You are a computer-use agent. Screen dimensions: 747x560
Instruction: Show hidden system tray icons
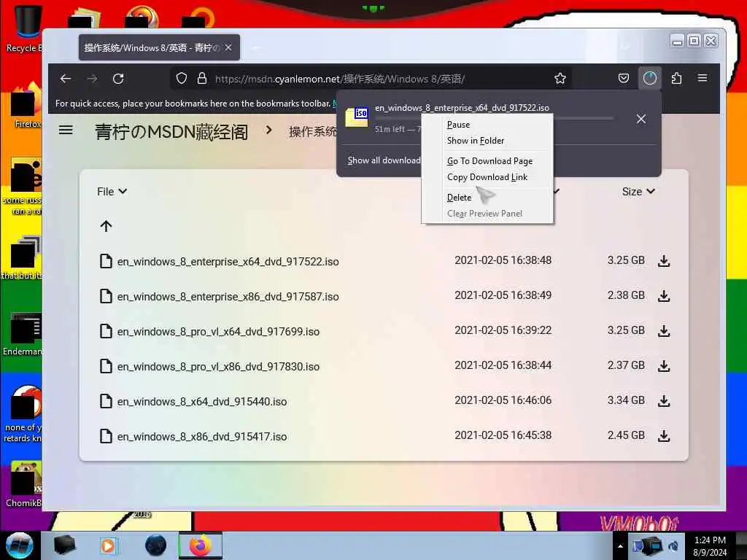620,546
